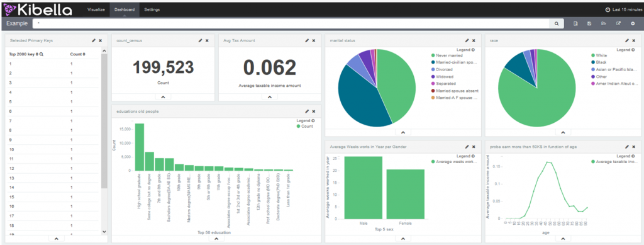Screen dimensions: 644x245
Task: Expand the spy panel under Selected Primary Keys
Action: pos(56,239)
